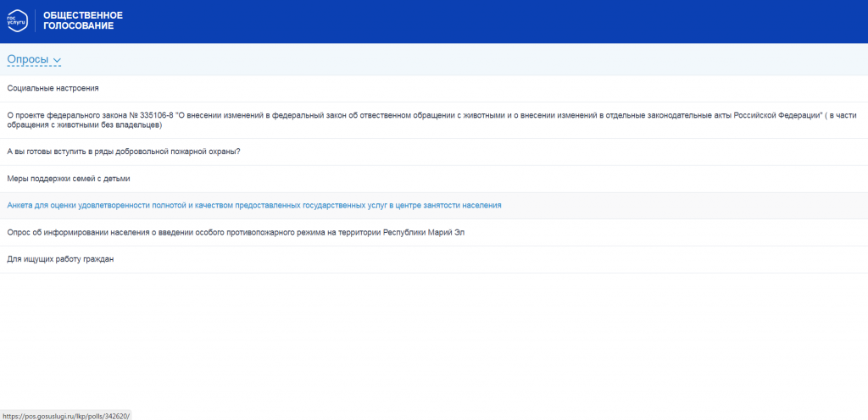
Task: Click the dashed underline under Опросы
Action: [x=28, y=66]
